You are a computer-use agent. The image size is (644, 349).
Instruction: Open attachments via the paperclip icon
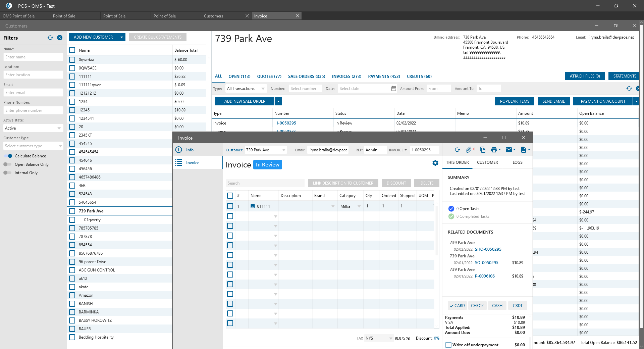(469, 150)
